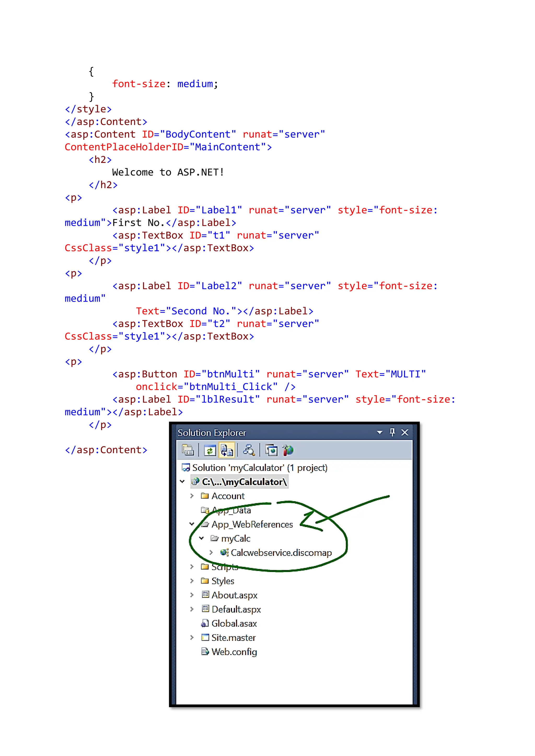Select the Default.aspx file label
Viewport: 535px width, 756px height.
pos(236,610)
